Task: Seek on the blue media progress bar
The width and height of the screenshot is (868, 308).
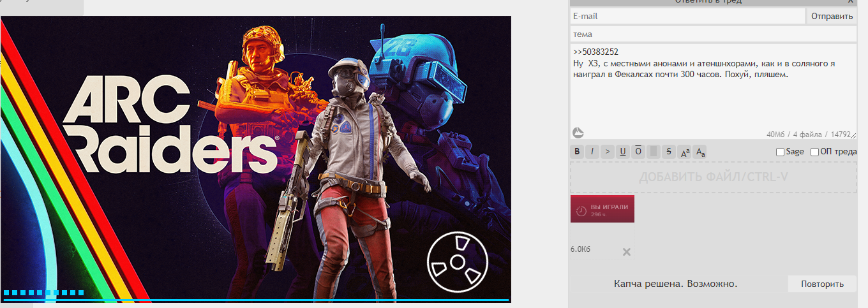Action: point(256,299)
